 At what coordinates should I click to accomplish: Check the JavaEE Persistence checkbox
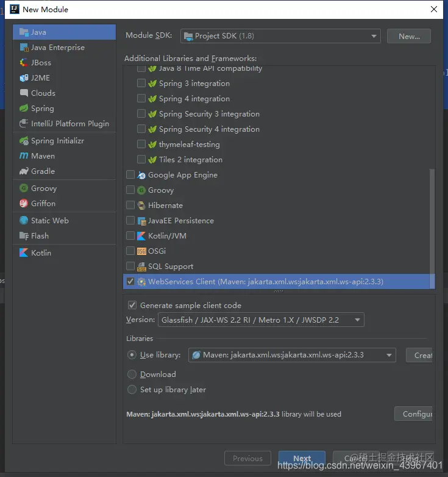[x=130, y=220]
